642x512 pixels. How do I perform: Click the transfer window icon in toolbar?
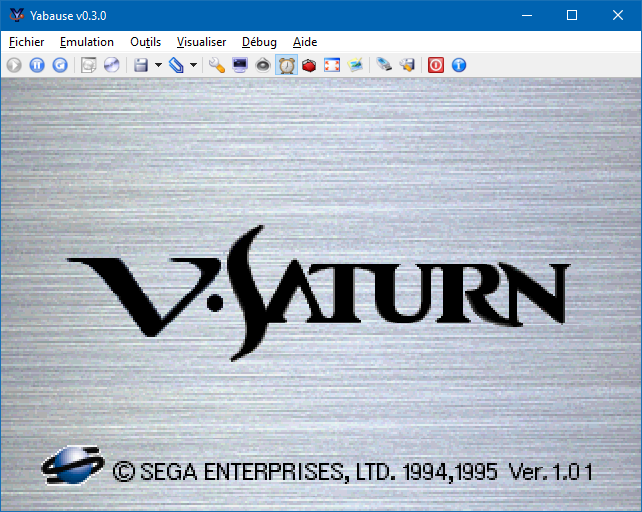[88, 65]
